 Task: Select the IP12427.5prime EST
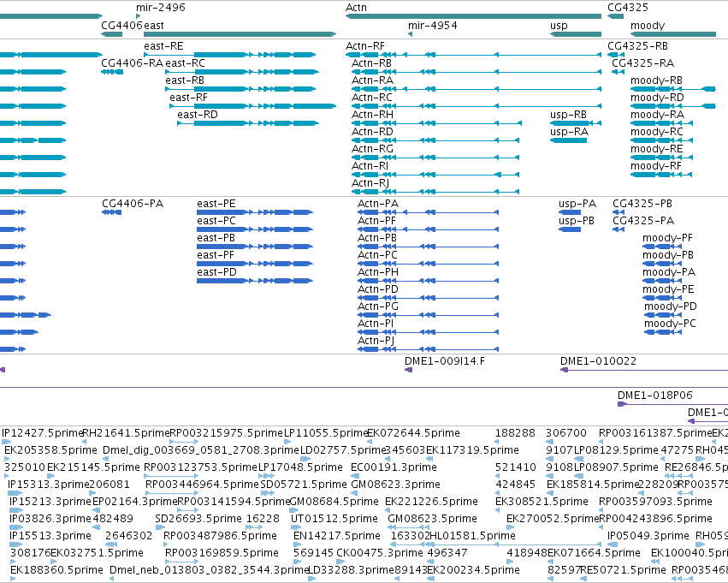5,441
